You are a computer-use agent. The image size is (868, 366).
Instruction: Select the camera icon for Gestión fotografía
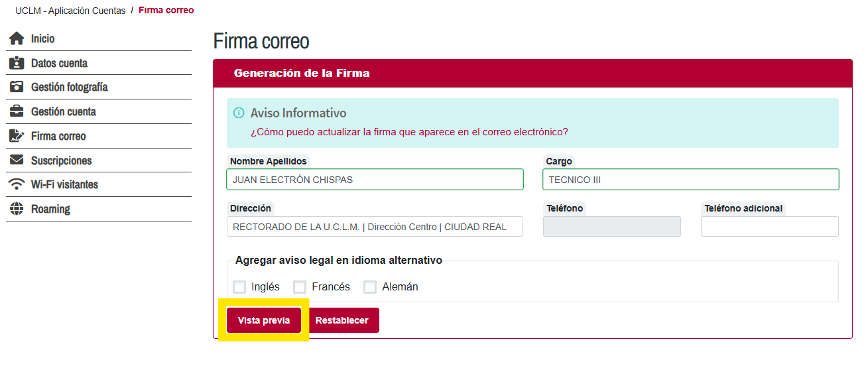click(x=17, y=88)
